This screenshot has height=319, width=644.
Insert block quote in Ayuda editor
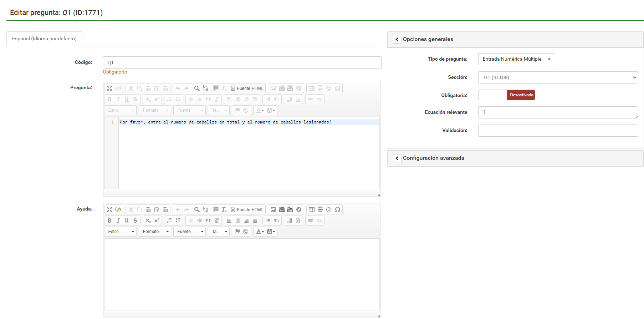point(208,221)
